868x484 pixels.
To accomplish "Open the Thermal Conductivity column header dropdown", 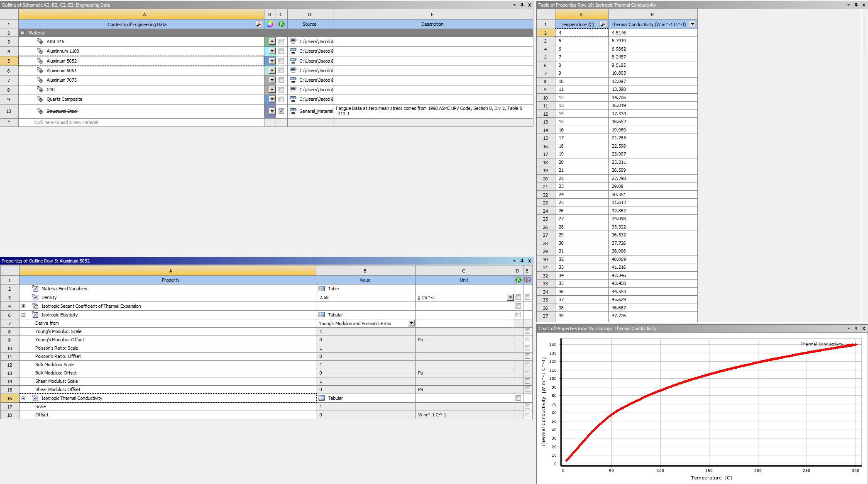I will pyautogui.click(x=692, y=24).
